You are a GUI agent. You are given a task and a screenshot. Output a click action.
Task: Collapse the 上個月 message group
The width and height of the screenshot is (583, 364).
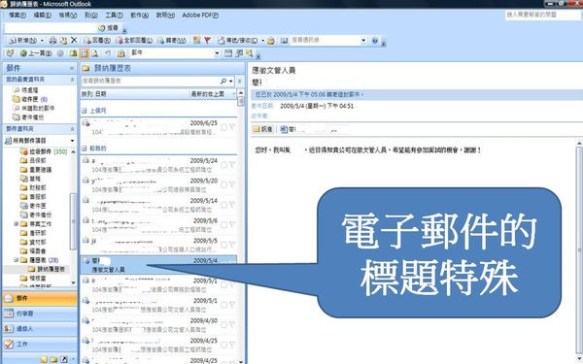[x=84, y=110]
